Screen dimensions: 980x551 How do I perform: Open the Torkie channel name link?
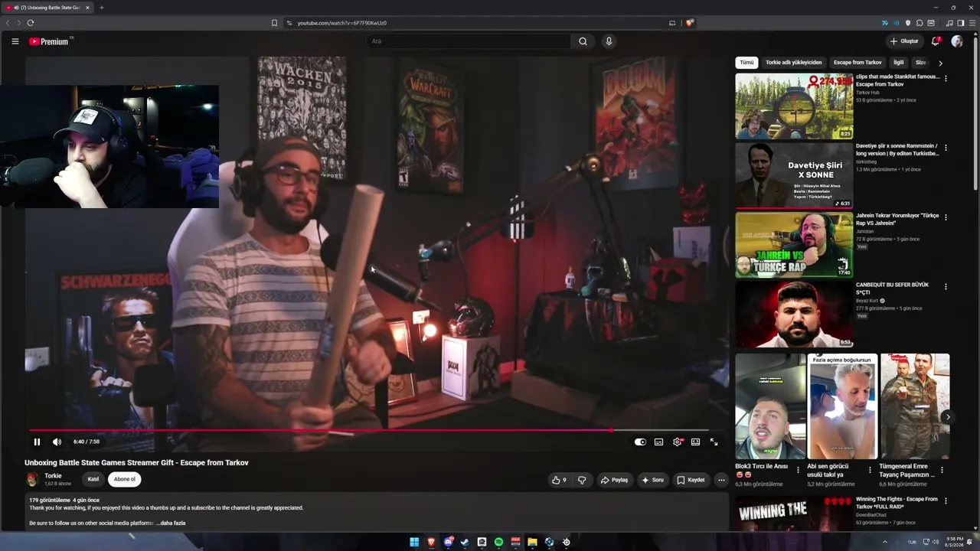tap(53, 476)
